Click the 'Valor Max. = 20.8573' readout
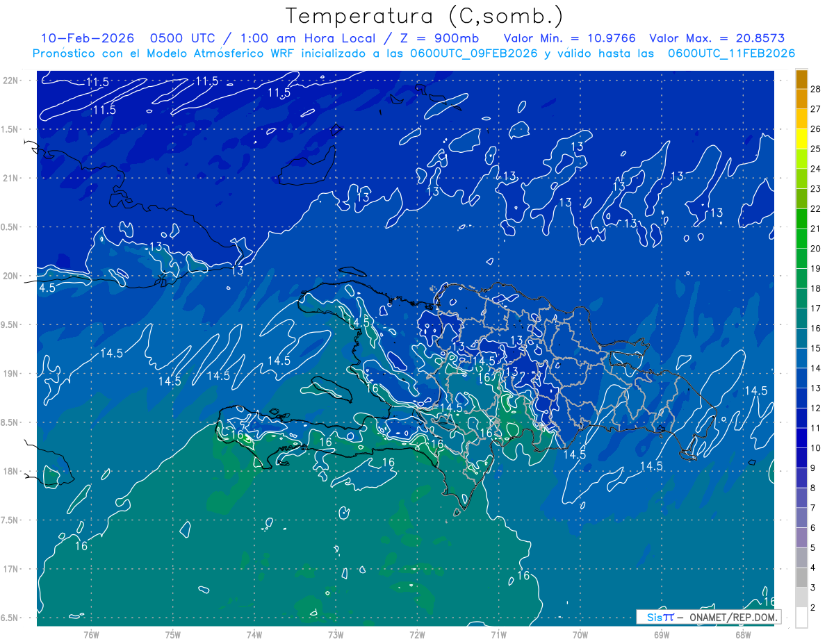The image size is (834, 644). (717, 38)
